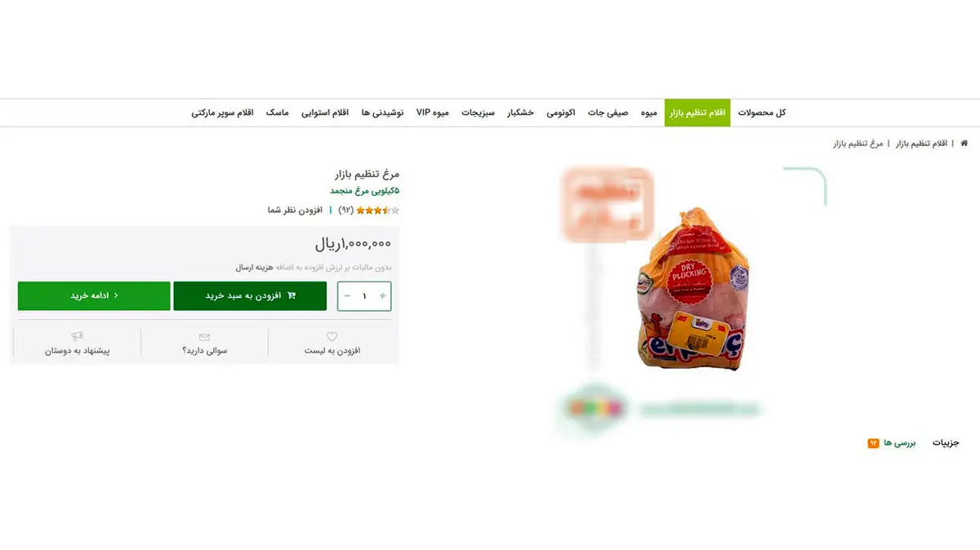
Task: Open the کل محصولات menu item
Action: [762, 113]
